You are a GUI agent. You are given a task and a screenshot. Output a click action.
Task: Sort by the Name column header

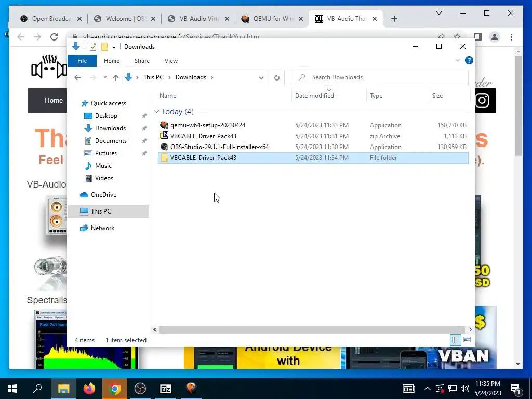pyautogui.click(x=168, y=96)
